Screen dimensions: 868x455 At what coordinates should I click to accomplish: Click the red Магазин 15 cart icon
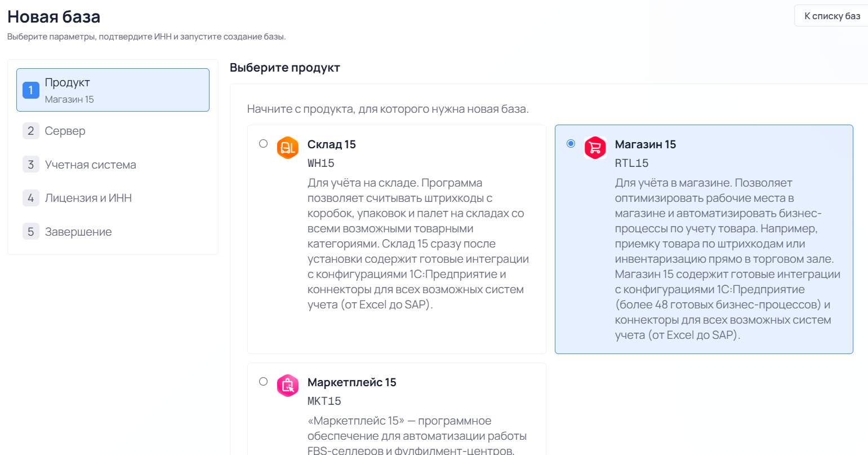[595, 148]
